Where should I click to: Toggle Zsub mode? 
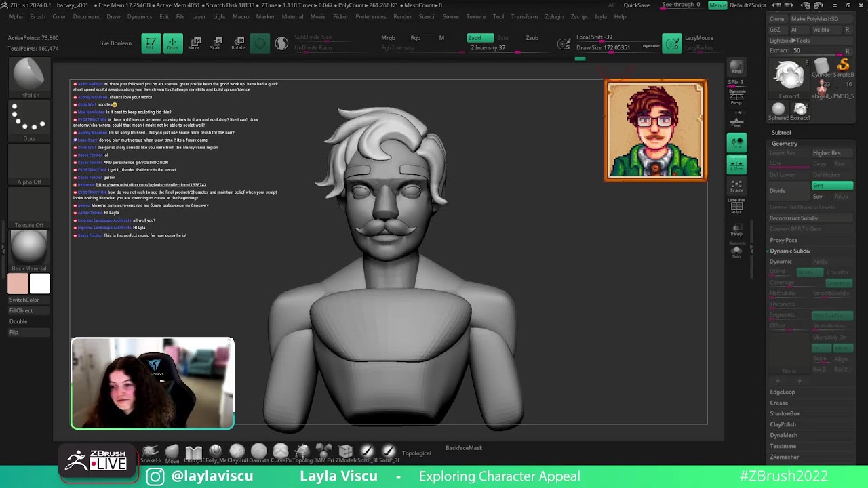tap(532, 38)
